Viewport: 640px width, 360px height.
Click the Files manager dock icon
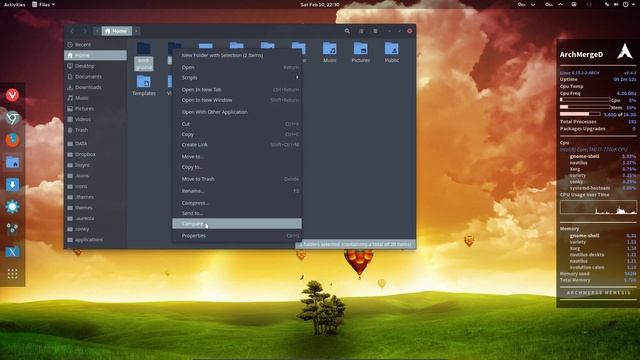point(12,162)
